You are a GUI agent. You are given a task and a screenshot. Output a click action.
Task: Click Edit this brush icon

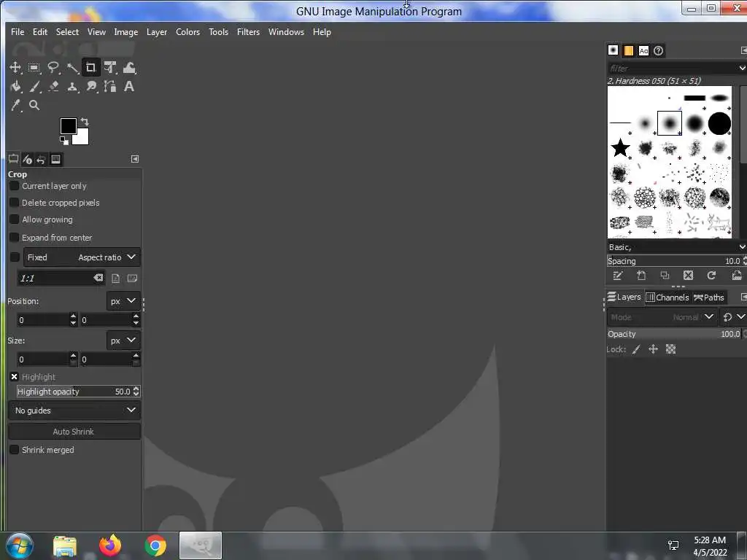tap(618, 276)
